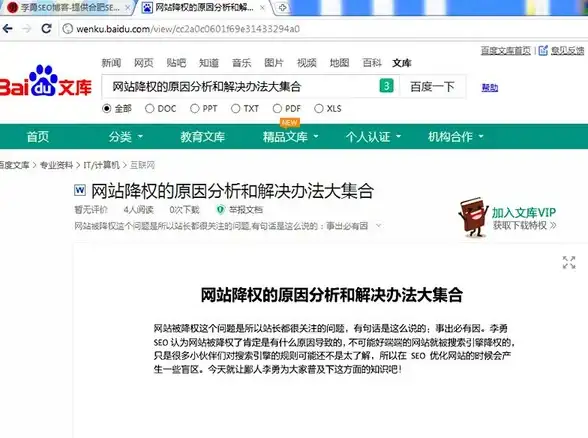Open 首页 in green navigation bar

tap(38, 137)
